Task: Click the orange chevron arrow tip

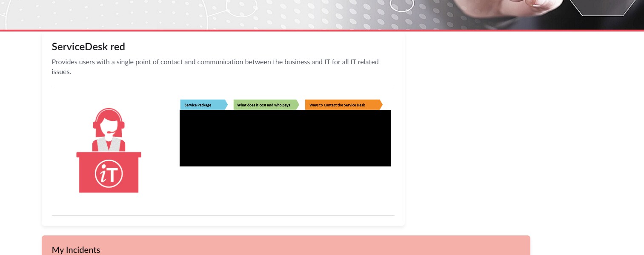Action: click(x=381, y=105)
